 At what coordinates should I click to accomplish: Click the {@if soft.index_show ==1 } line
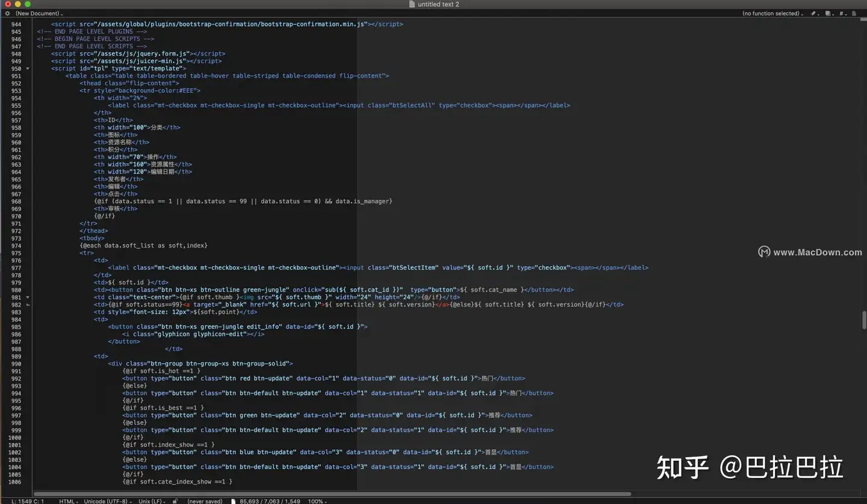click(169, 445)
